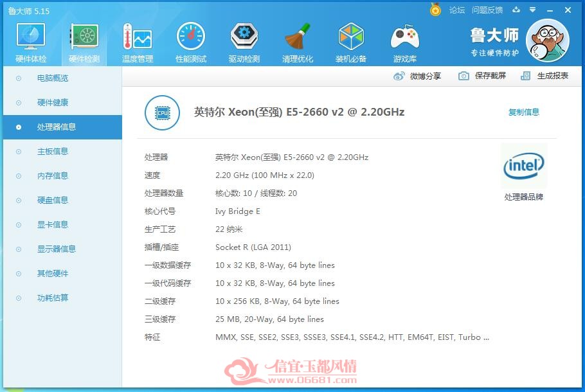The width and height of the screenshot is (585, 392).
Task: Click the report icon beside 生成报表
Action: 525,76
